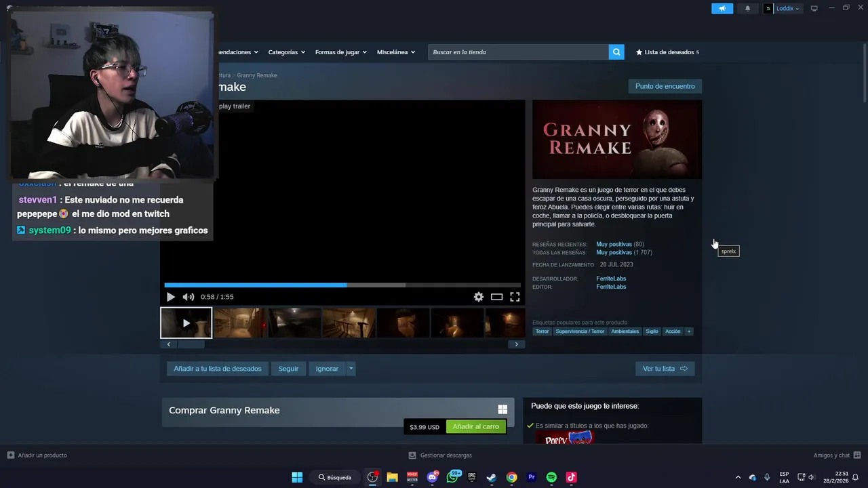Image resolution: width=868 pixels, height=488 pixels.
Task: Click the Seguir button
Action: tap(288, 369)
